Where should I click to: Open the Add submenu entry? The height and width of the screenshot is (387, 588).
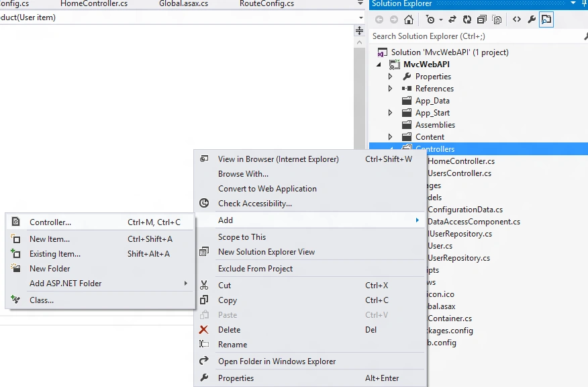pyautogui.click(x=310, y=220)
